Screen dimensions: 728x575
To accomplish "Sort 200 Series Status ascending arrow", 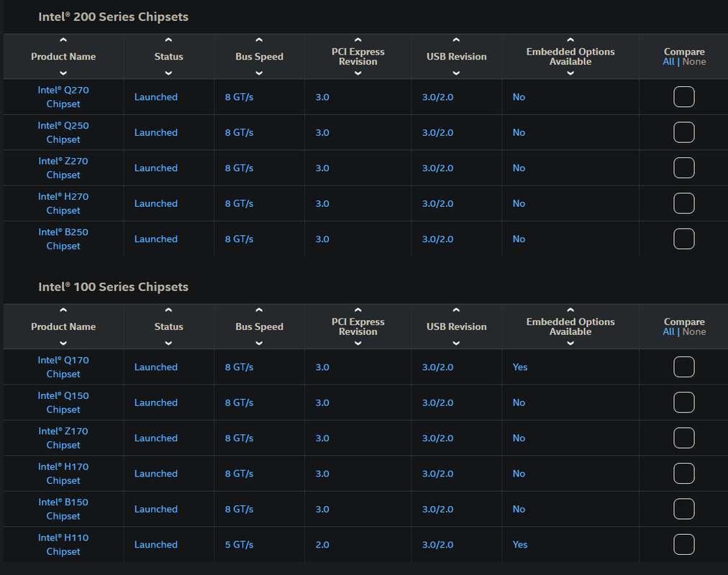I will click(168, 40).
